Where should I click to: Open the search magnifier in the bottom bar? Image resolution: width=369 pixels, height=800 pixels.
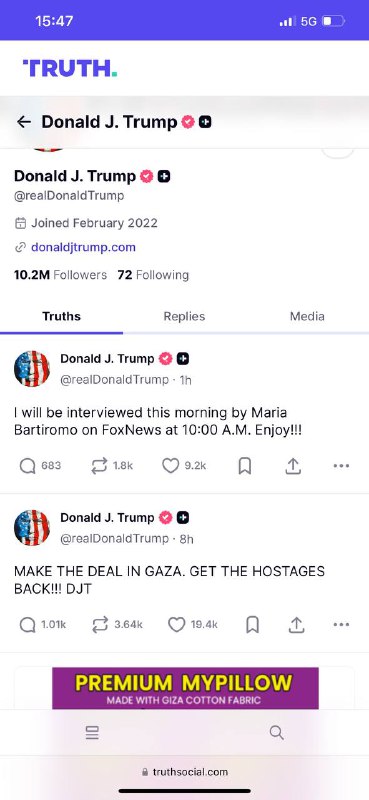click(x=277, y=733)
